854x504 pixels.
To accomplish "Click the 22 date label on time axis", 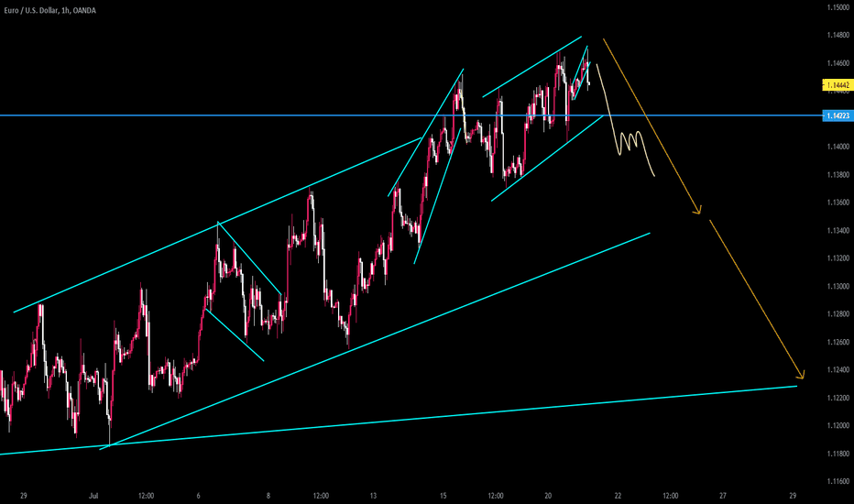I will pos(618,496).
